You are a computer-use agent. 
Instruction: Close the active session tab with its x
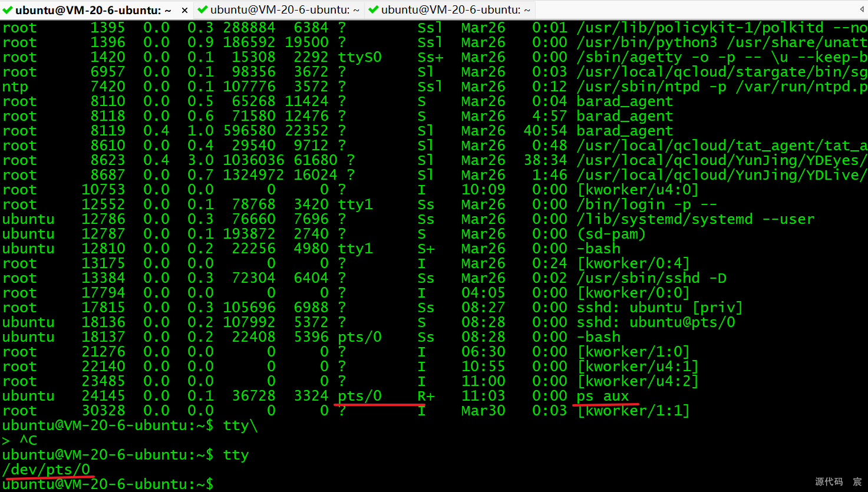tap(184, 11)
